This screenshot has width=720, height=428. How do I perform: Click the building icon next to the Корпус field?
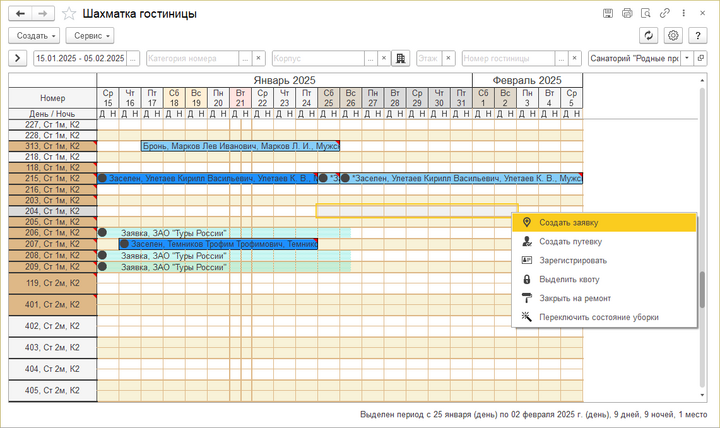coord(400,58)
